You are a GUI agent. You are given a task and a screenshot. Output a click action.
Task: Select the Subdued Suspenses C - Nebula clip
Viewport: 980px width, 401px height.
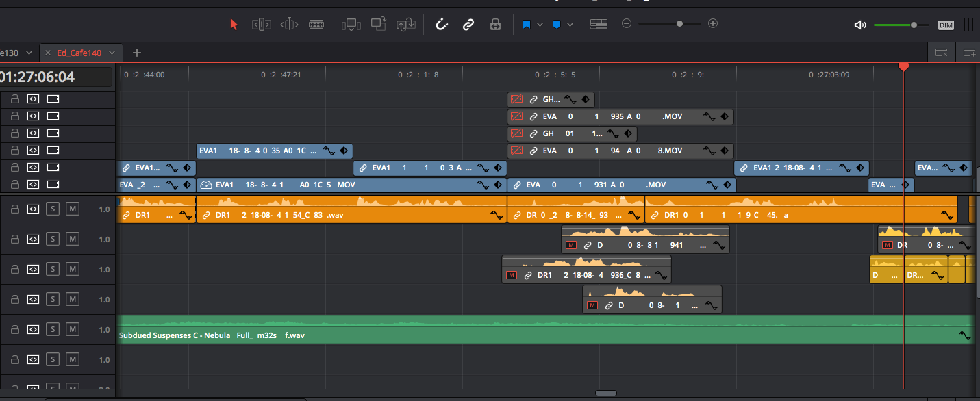tap(545, 329)
